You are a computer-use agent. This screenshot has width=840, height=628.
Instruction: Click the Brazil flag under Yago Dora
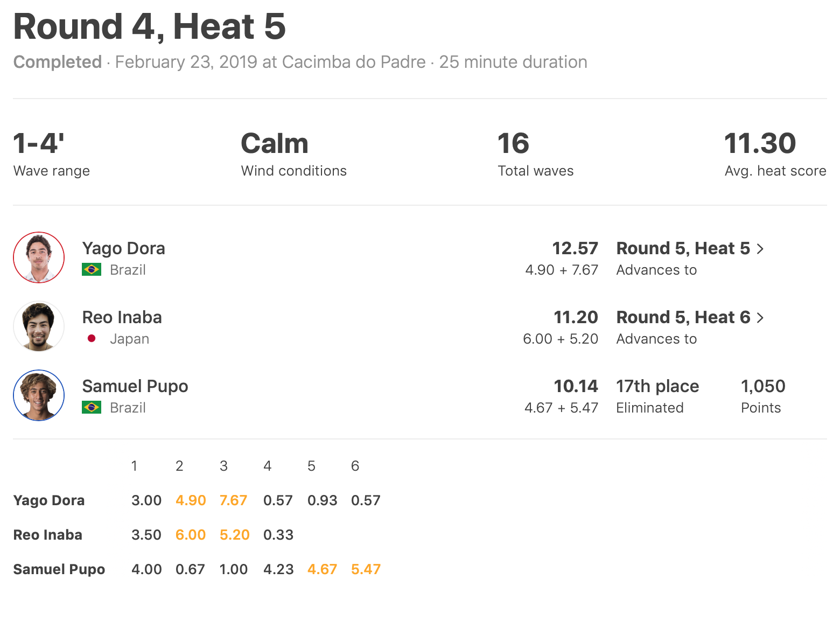tap(92, 269)
